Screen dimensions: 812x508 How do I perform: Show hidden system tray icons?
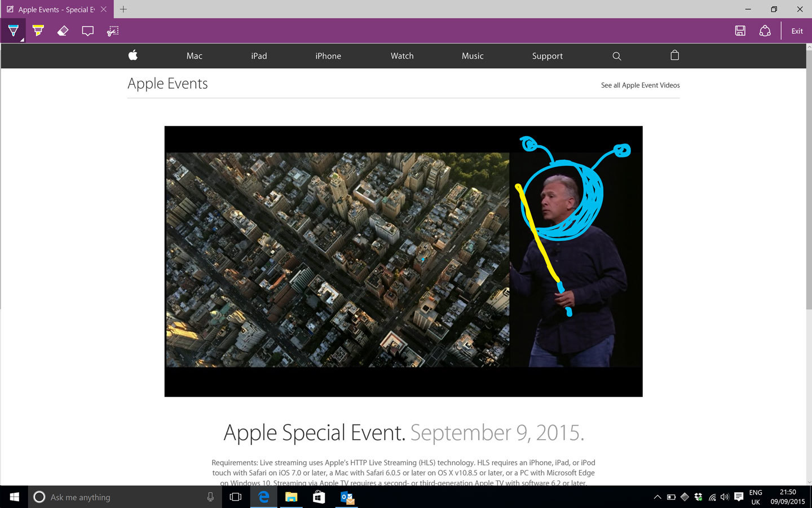pyautogui.click(x=657, y=497)
